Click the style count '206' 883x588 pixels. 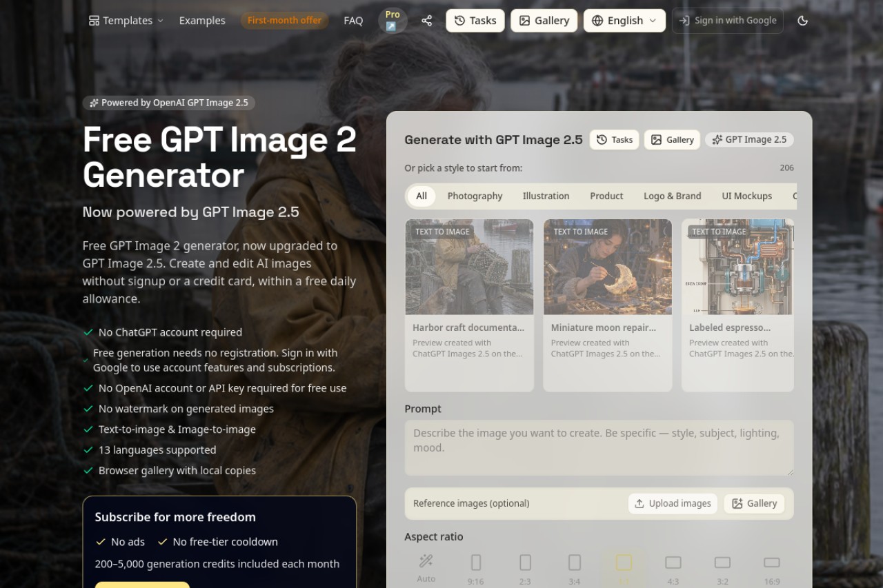click(x=786, y=168)
